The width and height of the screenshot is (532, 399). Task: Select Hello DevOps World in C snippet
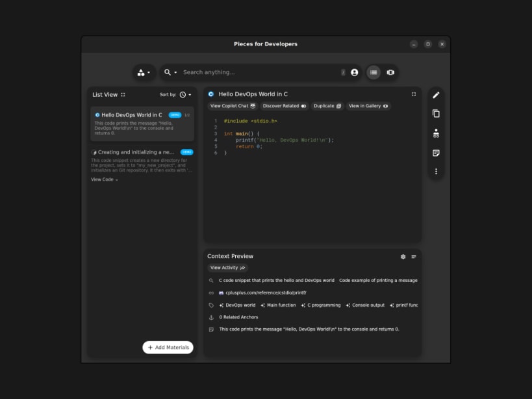click(x=142, y=124)
